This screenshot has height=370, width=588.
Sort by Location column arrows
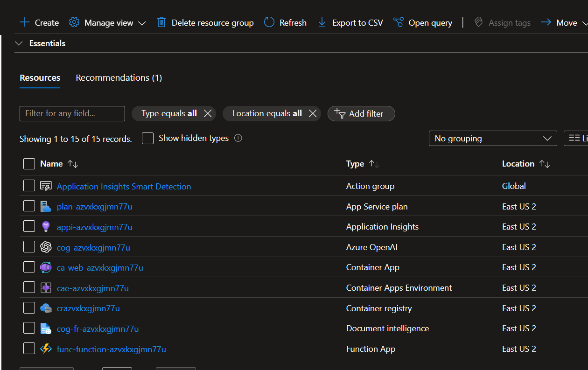point(545,164)
